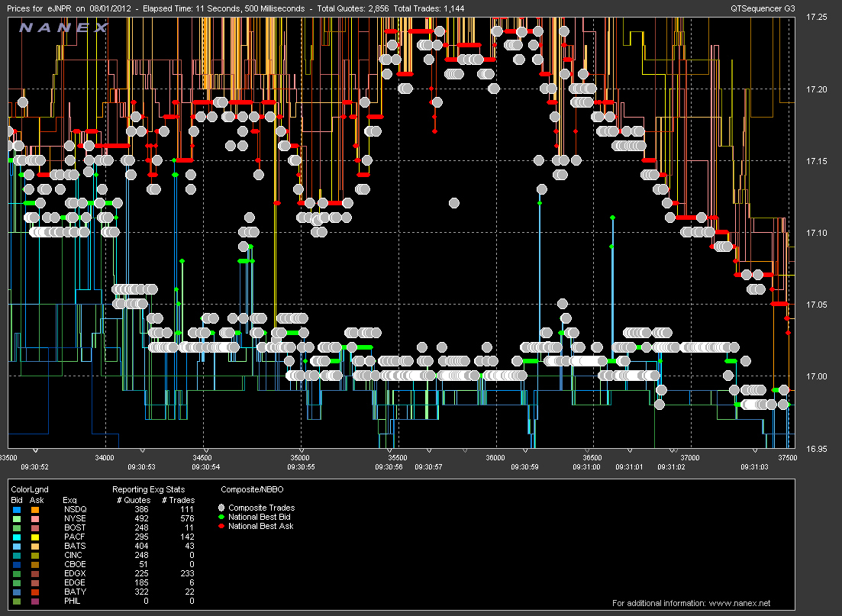The image size is (842, 616).
Task: Select the NYSE ask pink color swatch
Action: 35,519
